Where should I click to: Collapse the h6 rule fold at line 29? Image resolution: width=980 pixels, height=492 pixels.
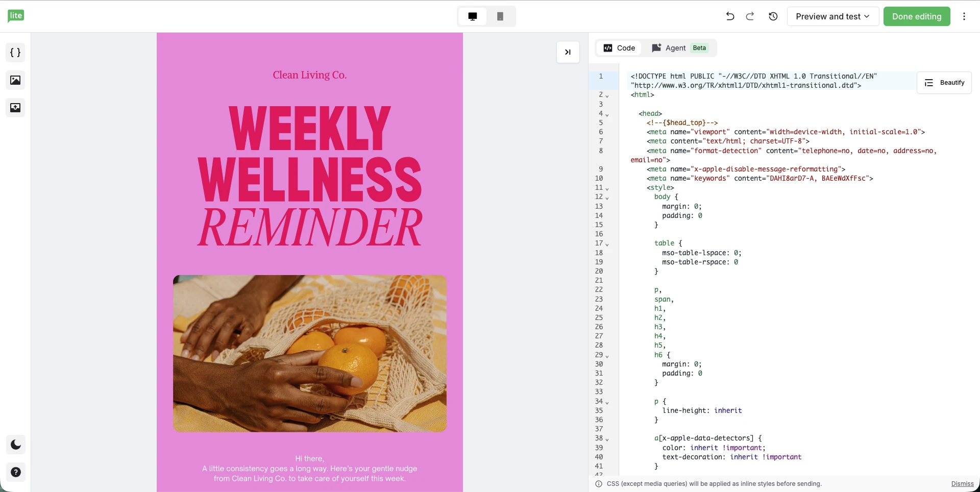(x=607, y=356)
